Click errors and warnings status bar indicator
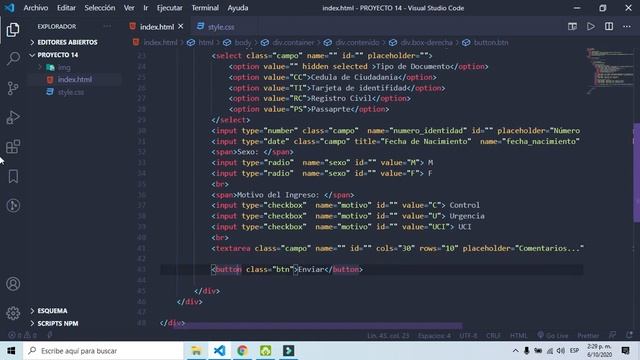 (x=22, y=336)
